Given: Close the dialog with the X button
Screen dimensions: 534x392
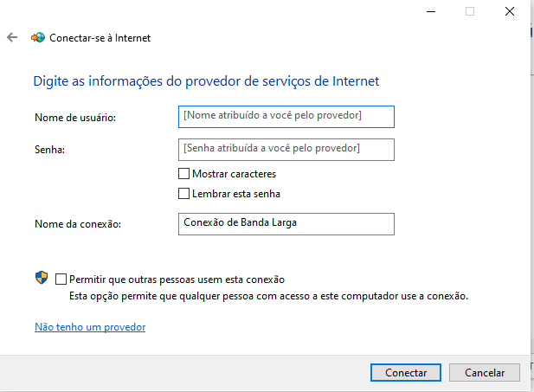Looking at the screenshot, I should 510,11.
